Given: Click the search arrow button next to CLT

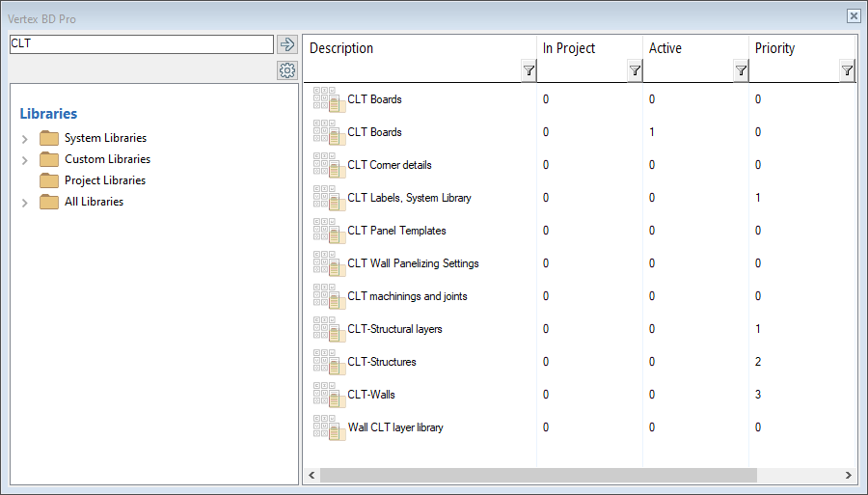Looking at the screenshot, I should (286, 44).
